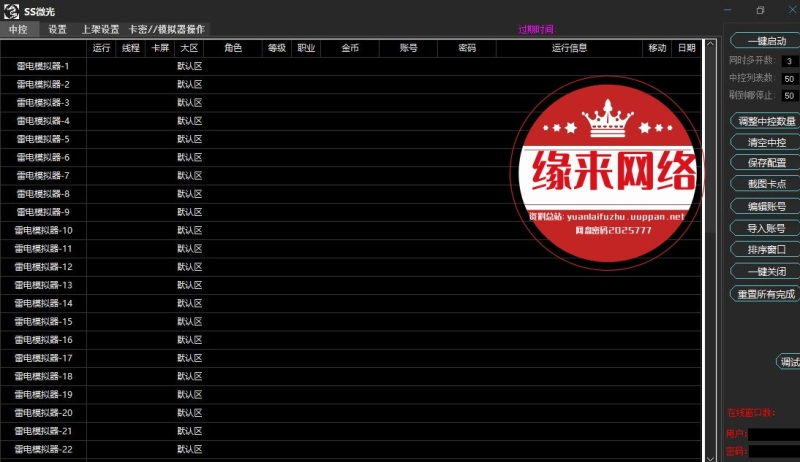Screen dimensions: 800x462
Task: Click the 过期时间 label
Action: point(536,30)
